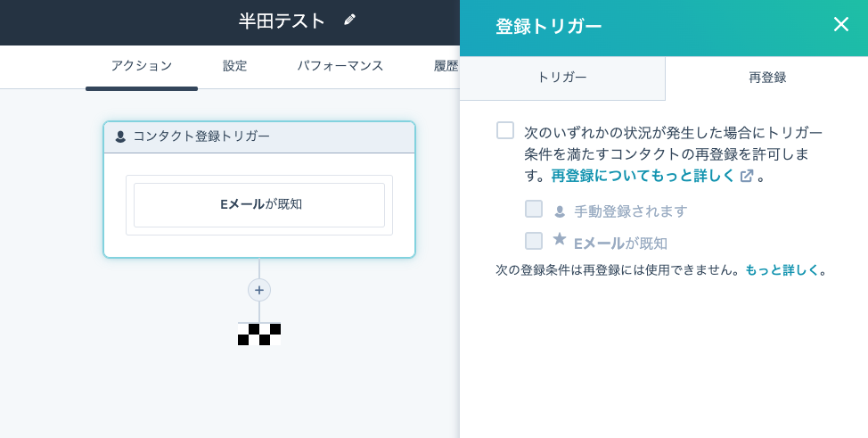
Task: Click the コンタクト登録トリガー card header
Action: click(259, 136)
